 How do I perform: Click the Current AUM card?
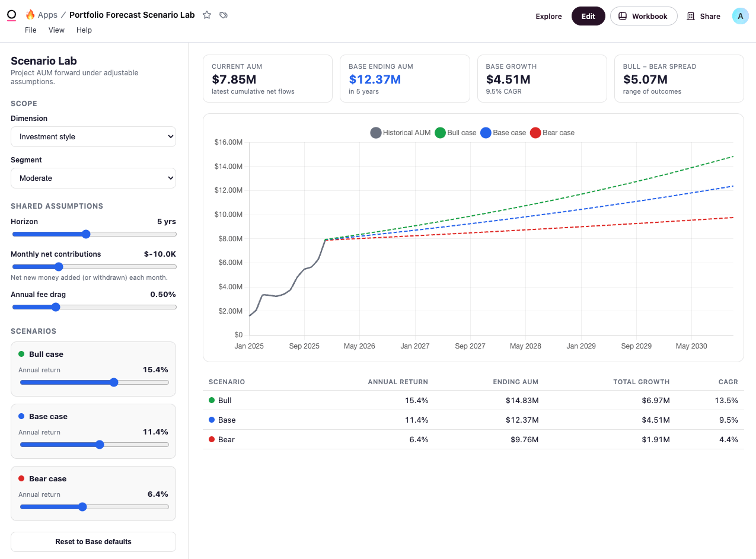pos(267,79)
